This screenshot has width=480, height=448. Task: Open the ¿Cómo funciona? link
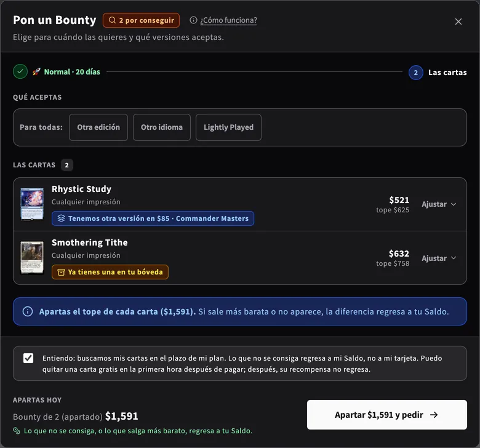point(228,20)
